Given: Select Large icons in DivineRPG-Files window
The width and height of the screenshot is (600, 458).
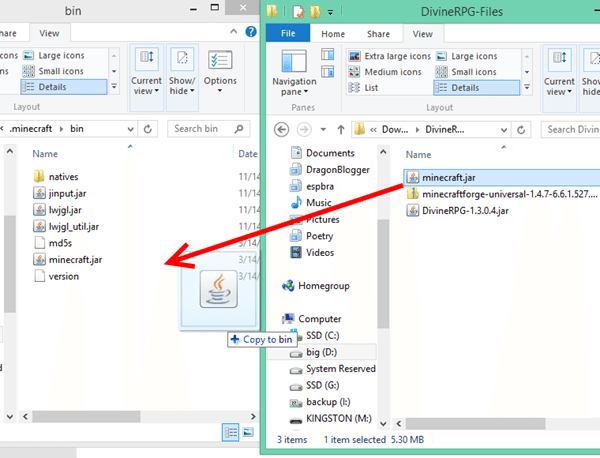Looking at the screenshot, I should click(x=466, y=56).
